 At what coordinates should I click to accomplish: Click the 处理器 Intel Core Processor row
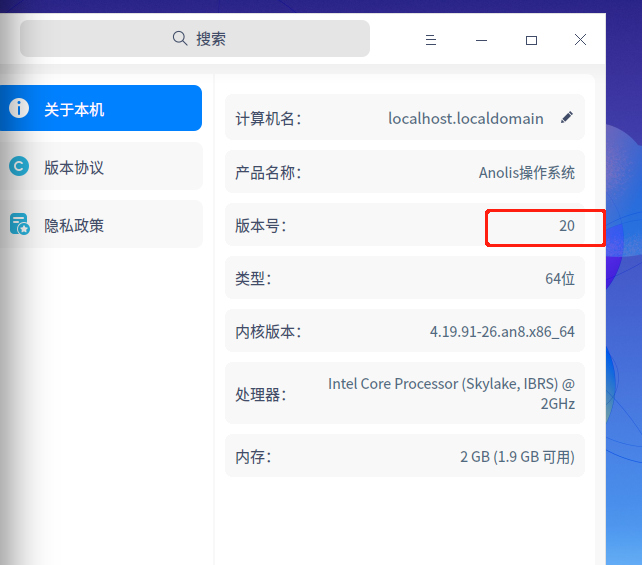tap(404, 394)
